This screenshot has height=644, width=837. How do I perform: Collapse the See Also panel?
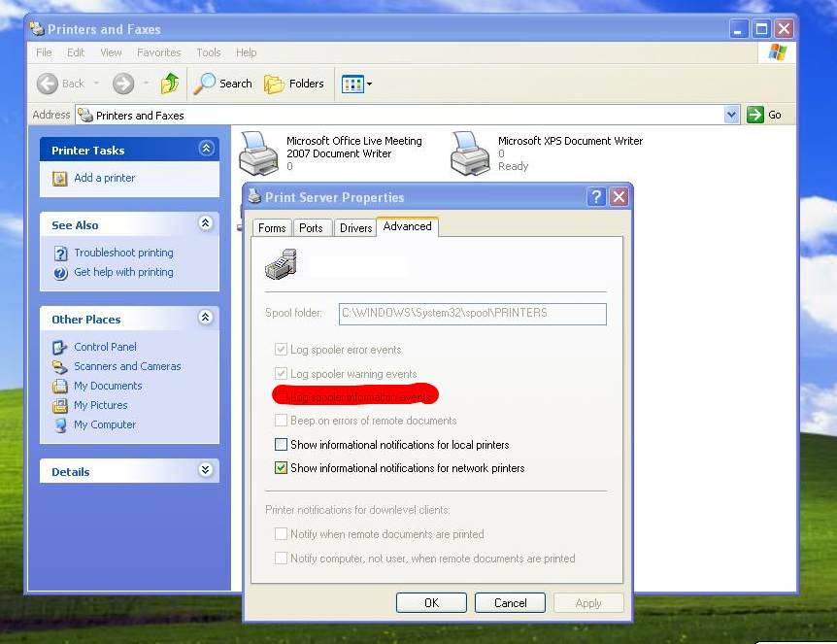(x=206, y=223)
